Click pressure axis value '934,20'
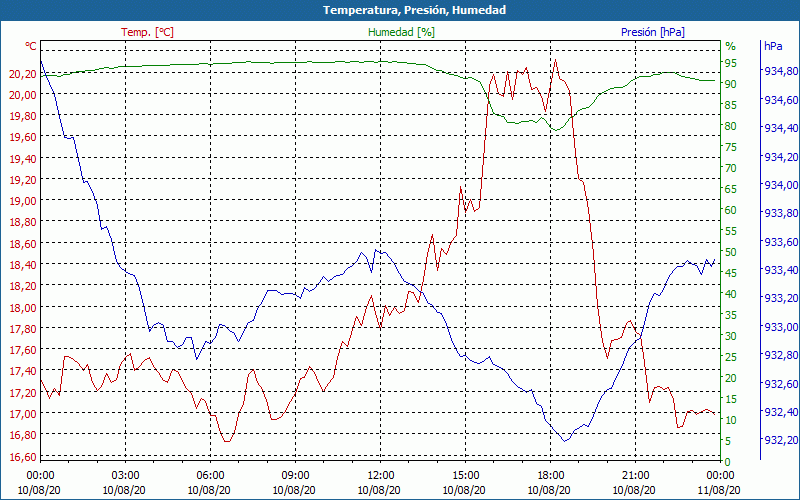 [781, 157]
